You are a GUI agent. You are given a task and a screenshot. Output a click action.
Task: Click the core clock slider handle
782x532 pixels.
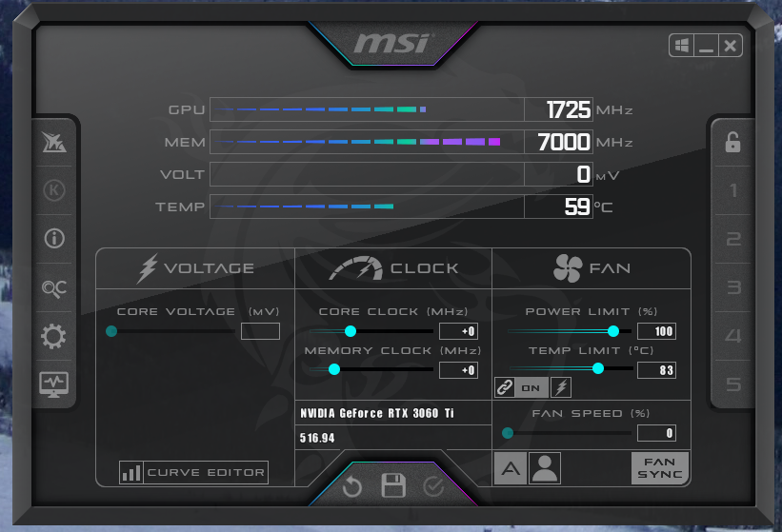point(351,331)
